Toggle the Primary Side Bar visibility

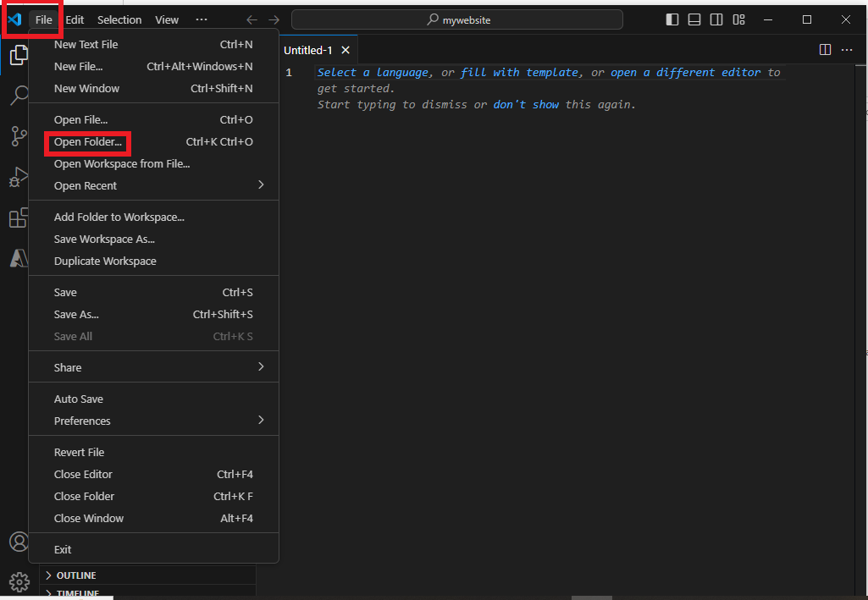(x=672, y=19)
